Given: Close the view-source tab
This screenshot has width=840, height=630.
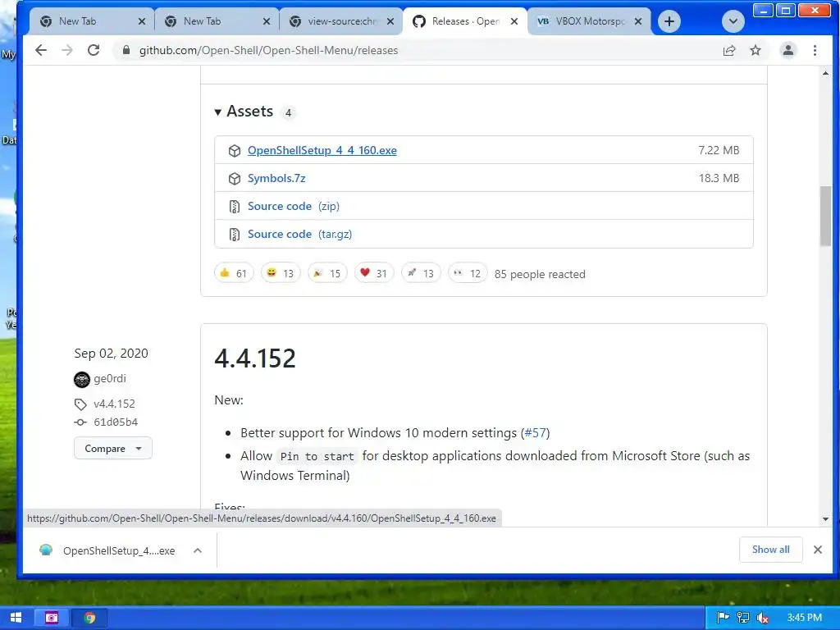Looking at the screenshot, I should pyautogui.click(x=390, y=21).
